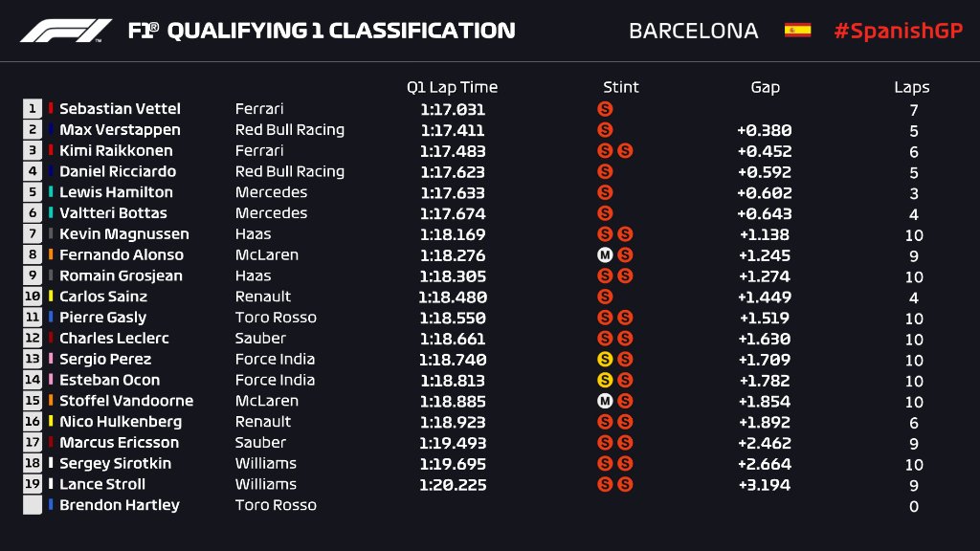Click the Spanish flag icon

tap(797, 31)
